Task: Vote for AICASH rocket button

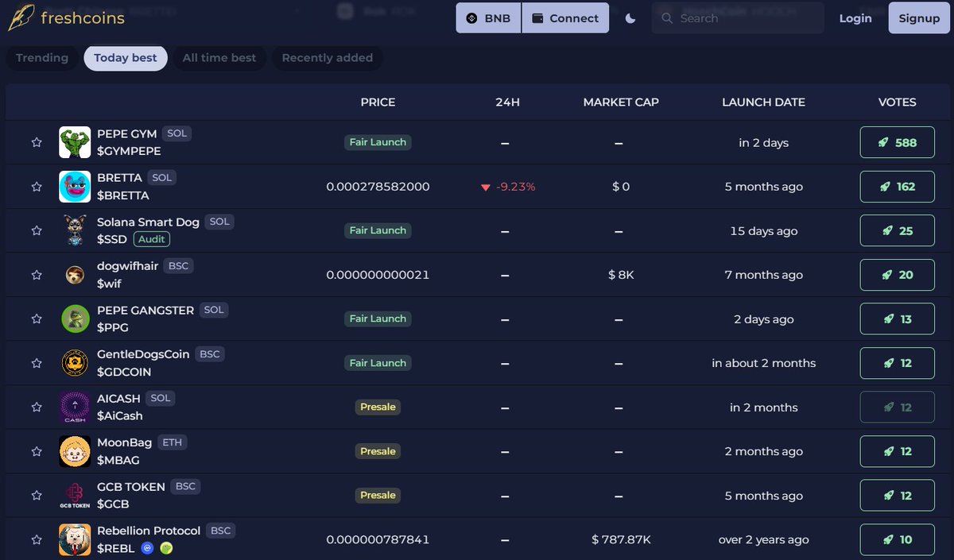Action: point(898,407)
